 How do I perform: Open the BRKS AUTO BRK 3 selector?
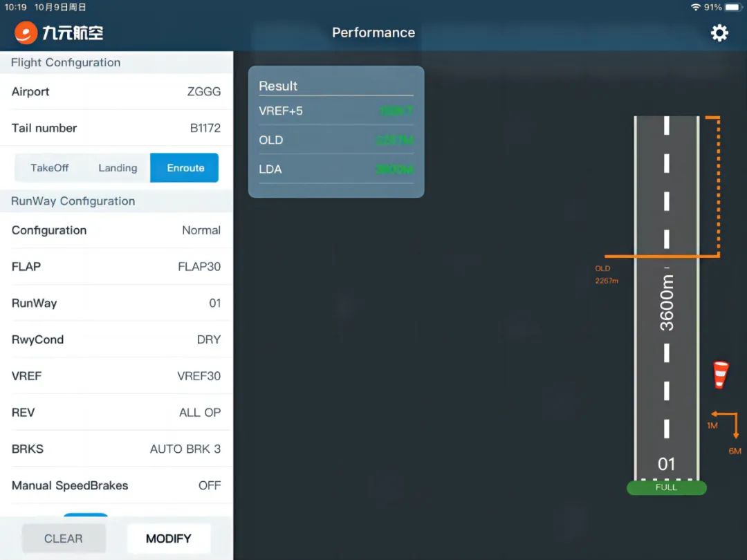[116, 449]
